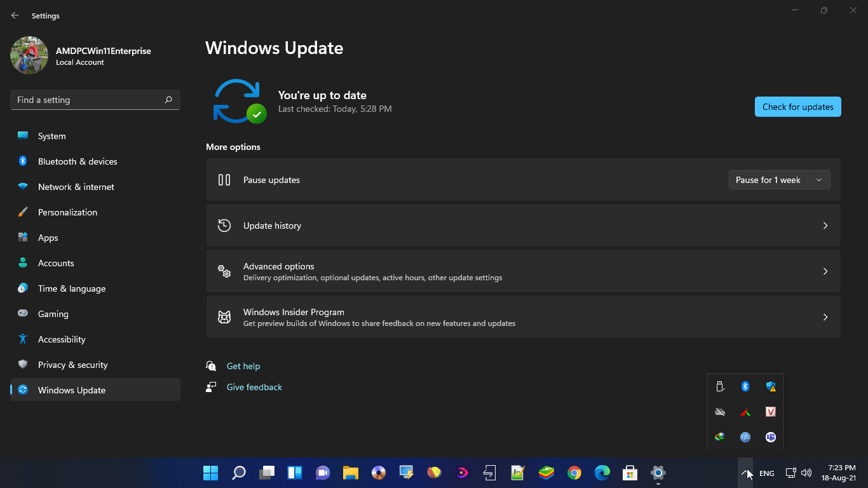Viewport: 868px width, 488px height.
Task: Click Find a setting search box
Action: pos(95,100)
